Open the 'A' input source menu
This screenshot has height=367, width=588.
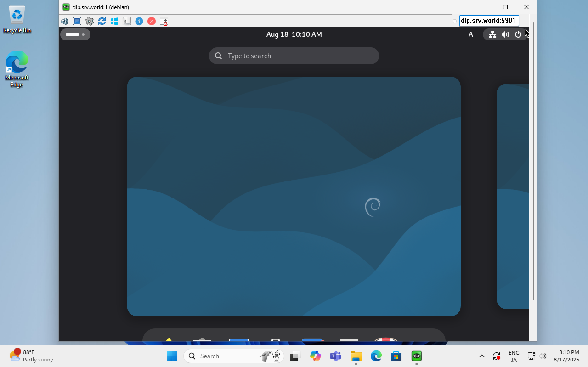(x=470, y=34)
